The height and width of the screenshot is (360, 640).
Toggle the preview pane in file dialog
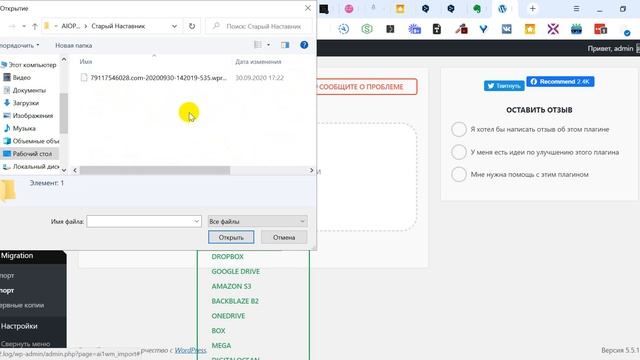pyautogui.click(x=285, y=45)
